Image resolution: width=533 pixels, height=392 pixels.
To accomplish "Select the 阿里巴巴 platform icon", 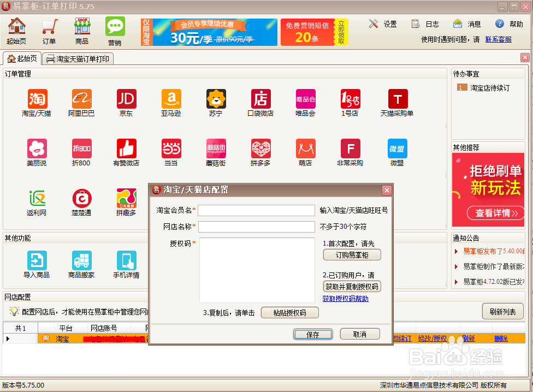I will pyautogui.click(x=81, y=103).
